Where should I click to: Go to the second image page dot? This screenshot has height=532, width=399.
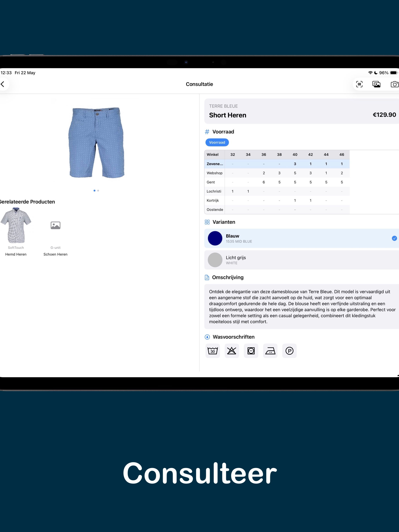pyautogui.click(x=98, y=190)
